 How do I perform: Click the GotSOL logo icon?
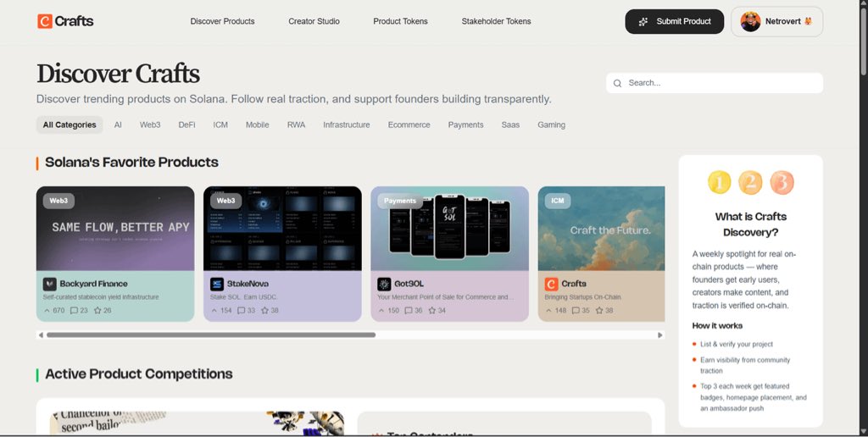(384, 284)
